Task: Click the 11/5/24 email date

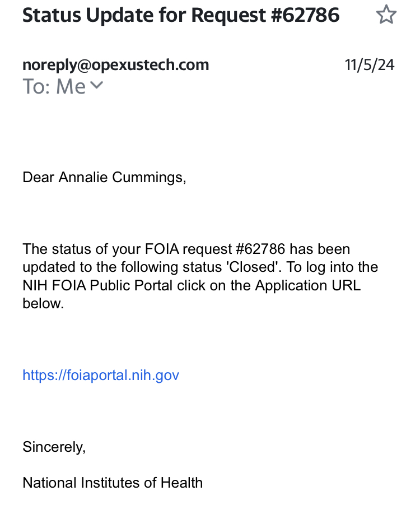Action: pos(370,65)
